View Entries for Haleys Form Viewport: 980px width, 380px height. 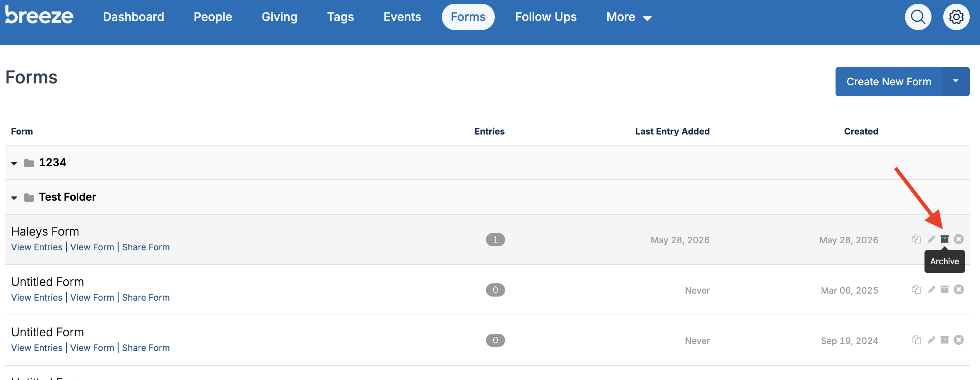(x=36, y=247)
